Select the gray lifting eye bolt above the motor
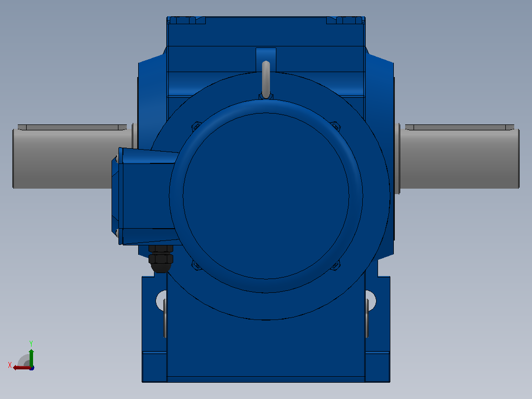The image size is (532, 399). coord(266,80)
